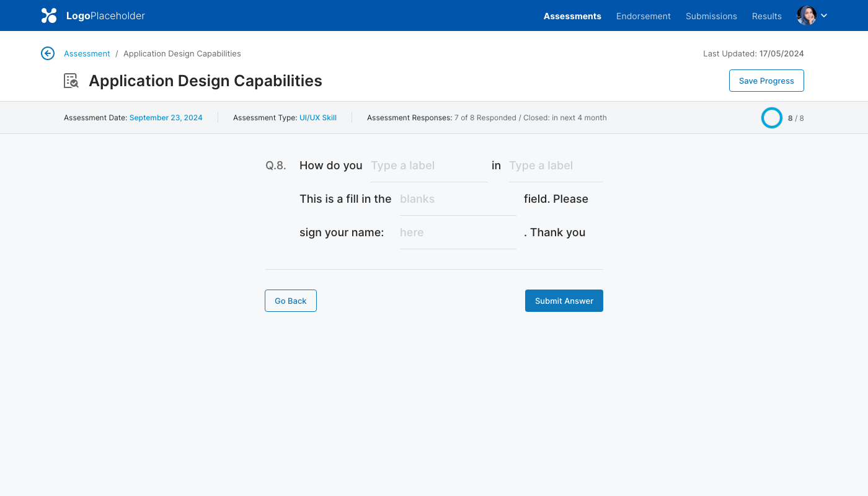Image resolution: width=868 pixels, height=496 pixels.
Task: Go to the Submissions nav tab
Action: [x=711, y=16]
